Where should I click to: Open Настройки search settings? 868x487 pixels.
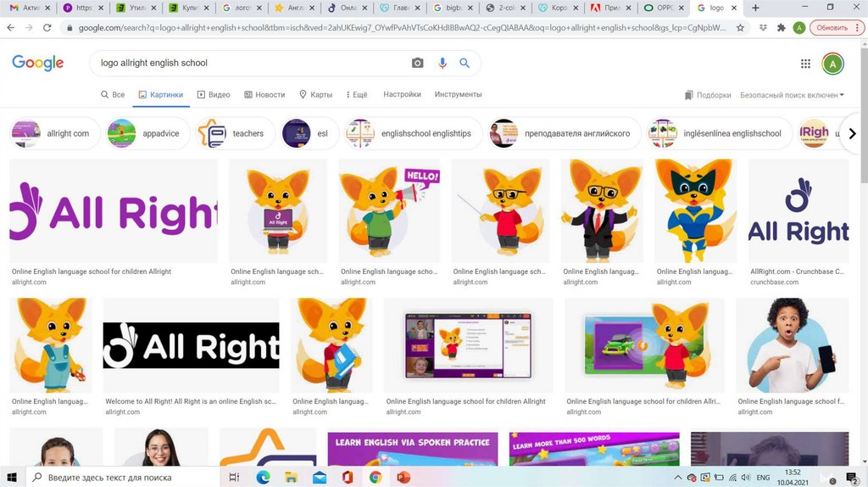point(402,94)
